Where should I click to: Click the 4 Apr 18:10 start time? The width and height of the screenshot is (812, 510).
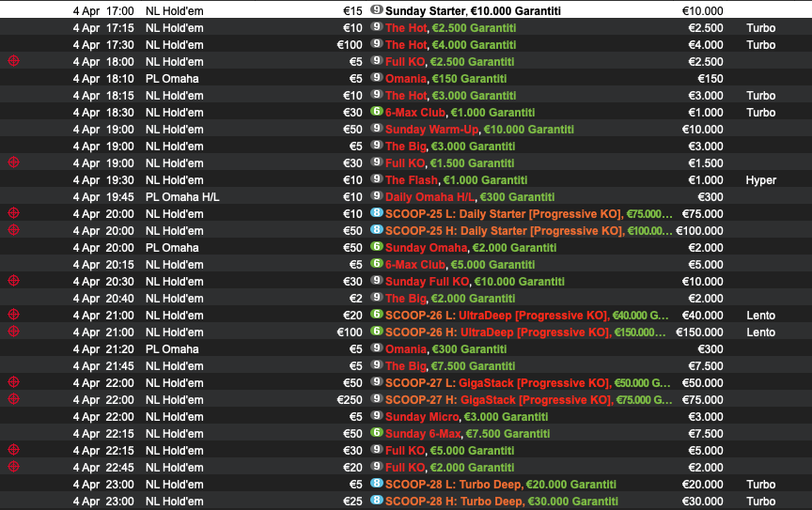[103, 79]
